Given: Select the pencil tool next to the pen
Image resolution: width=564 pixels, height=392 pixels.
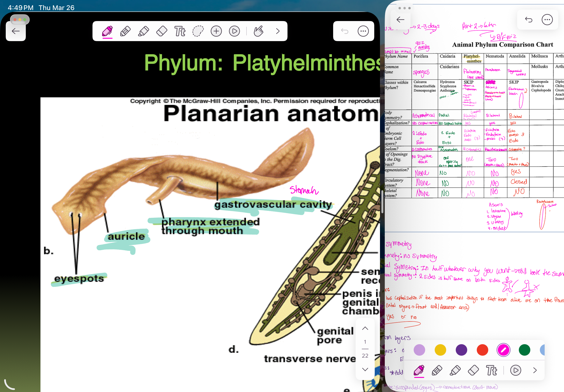Looking at the screenshot, I should pyautogui.click(x=125, y=31).
